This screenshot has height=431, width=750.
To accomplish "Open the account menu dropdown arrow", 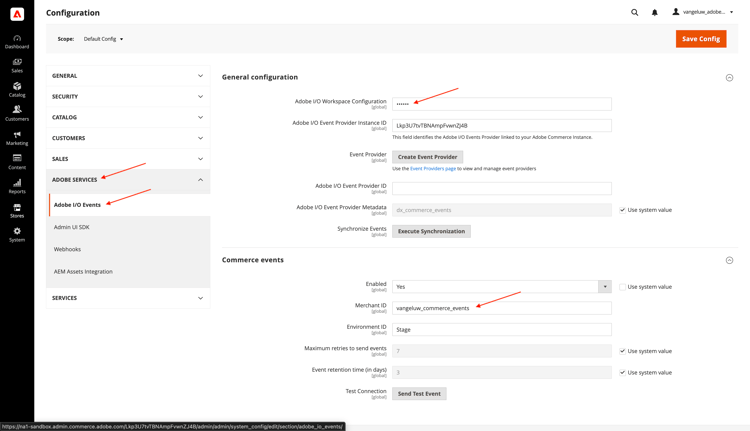I will [x=731, y=12].
